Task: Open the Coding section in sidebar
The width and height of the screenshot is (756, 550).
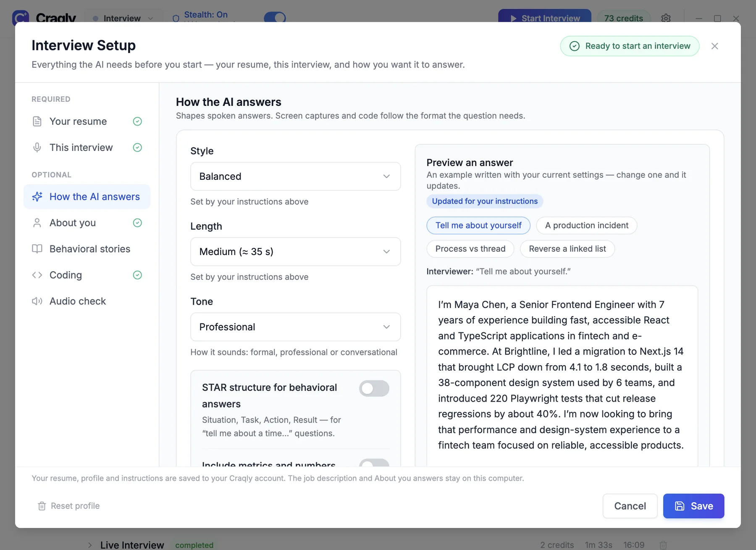Action: coord(87,275)
